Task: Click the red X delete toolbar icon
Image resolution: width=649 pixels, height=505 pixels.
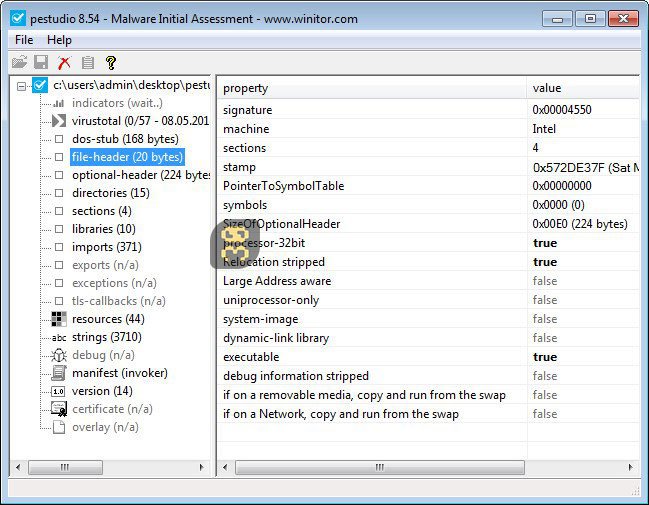Action: [x=64, y=63]
